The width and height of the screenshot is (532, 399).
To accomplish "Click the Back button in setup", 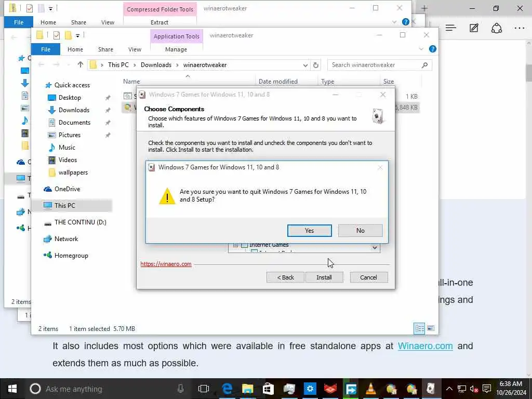I will 285,277.
